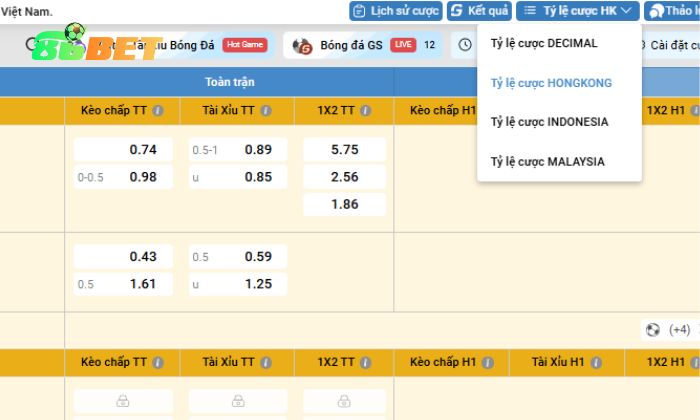Click the info icon beside first 1X2 TT
This screenshot has width=700, height=420.
pyautogui.click(x=365, y=111)
